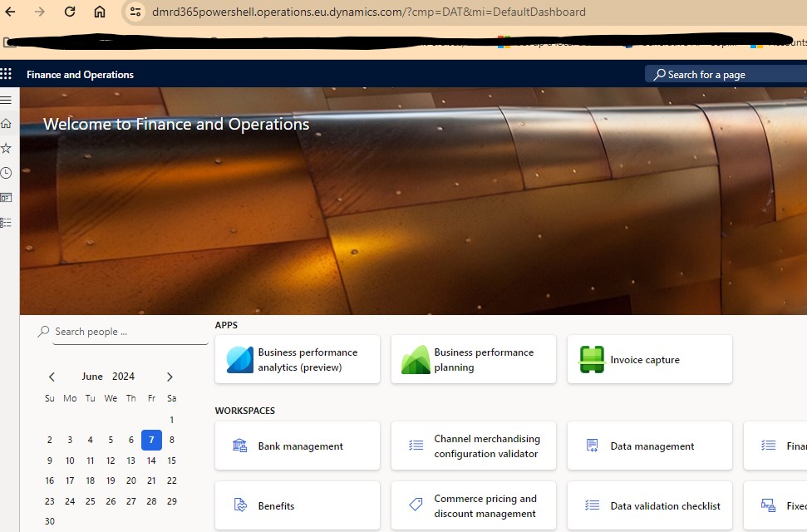Select June 1 in the calendar
This screenshot has width=807, height=532.
pyautogui.click(x=172, y=420)
